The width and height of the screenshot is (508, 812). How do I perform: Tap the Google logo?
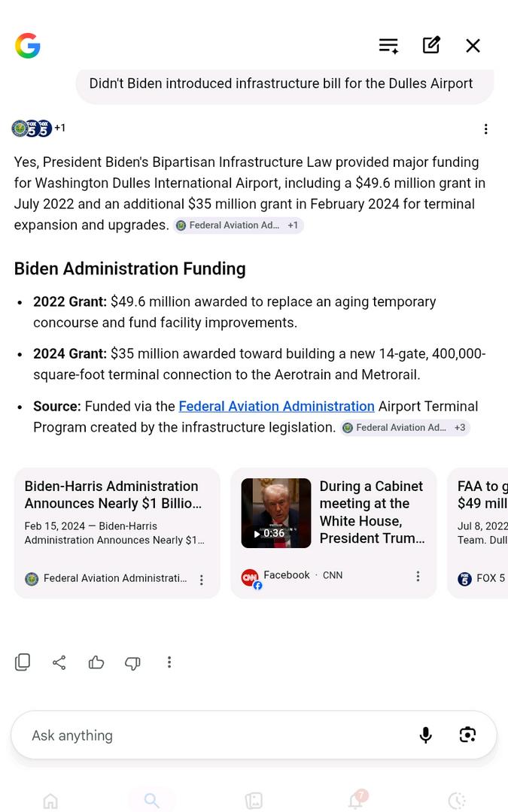pyautogui.click(x=28, y=46)
